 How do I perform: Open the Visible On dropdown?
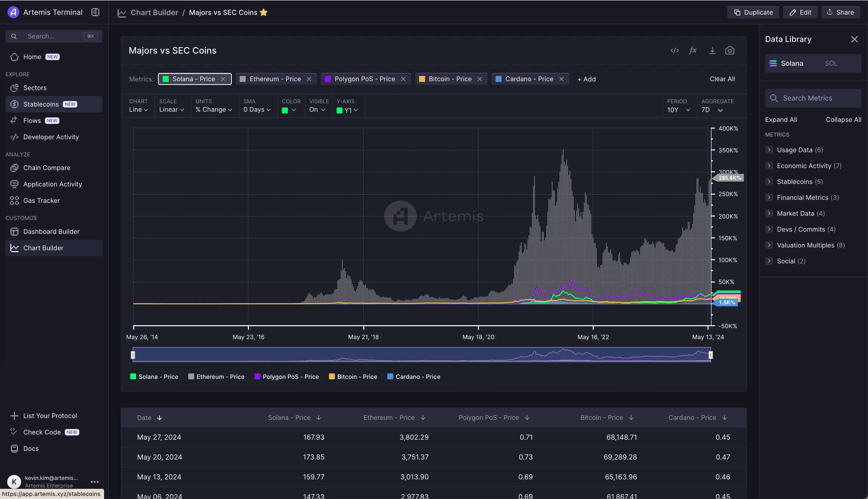coord(317,110)
